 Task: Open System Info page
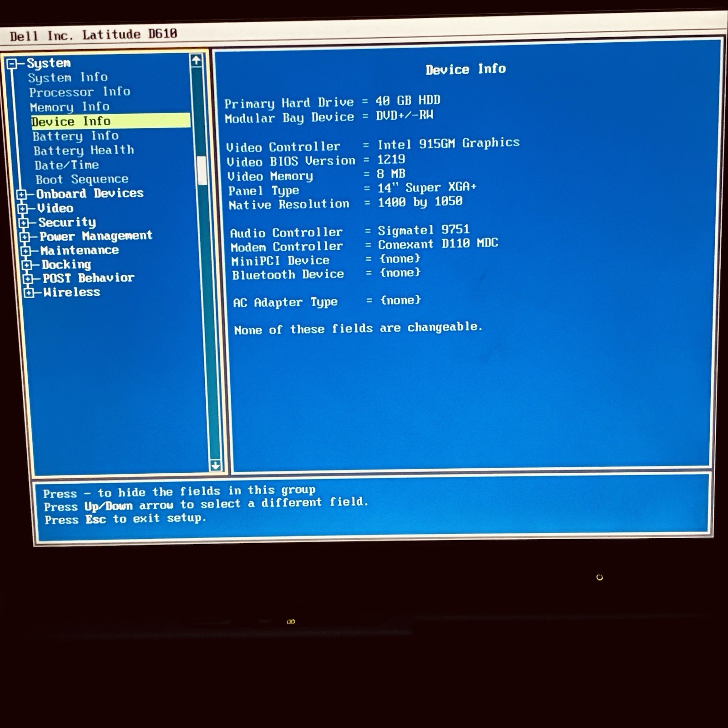click(68, 77)
